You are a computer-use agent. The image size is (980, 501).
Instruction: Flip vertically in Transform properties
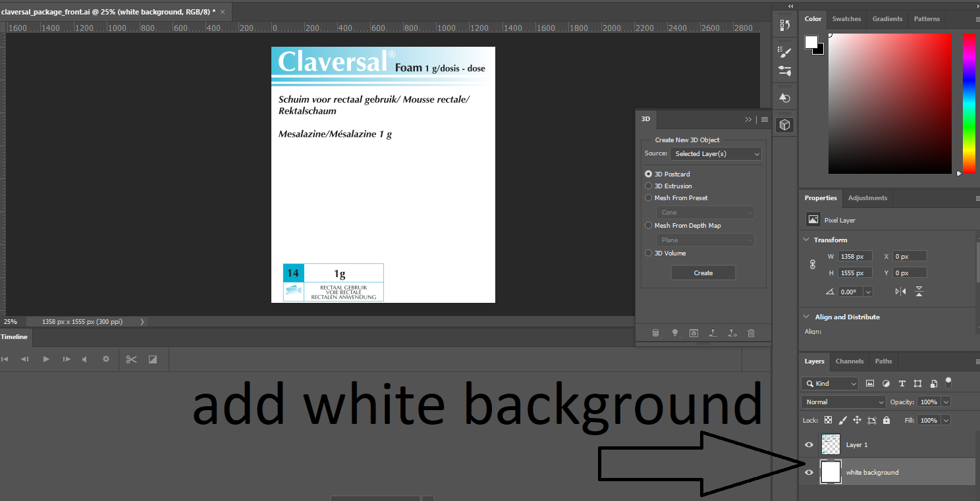click(x=919, y=292)
